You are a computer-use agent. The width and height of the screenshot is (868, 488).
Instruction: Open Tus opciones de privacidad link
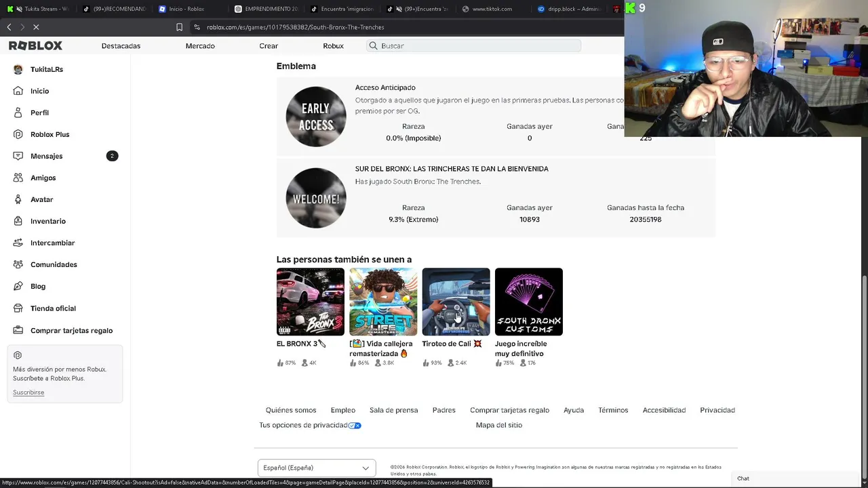(x=303, y=425)
